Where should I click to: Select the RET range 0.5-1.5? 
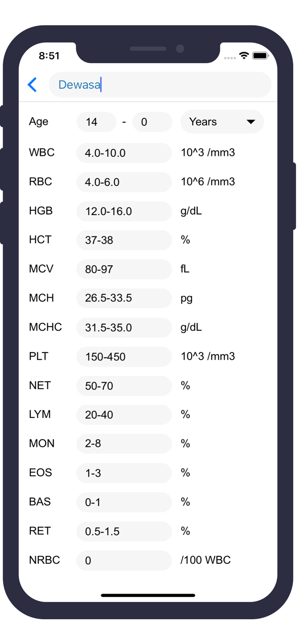click(124, 532)
